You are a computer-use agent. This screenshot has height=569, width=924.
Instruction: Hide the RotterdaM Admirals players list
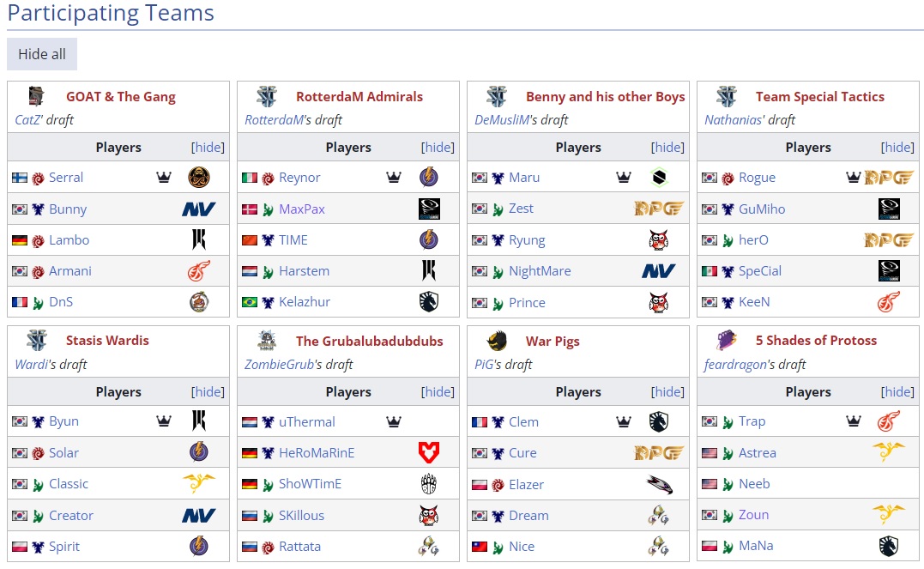click(x=438, y=148)
